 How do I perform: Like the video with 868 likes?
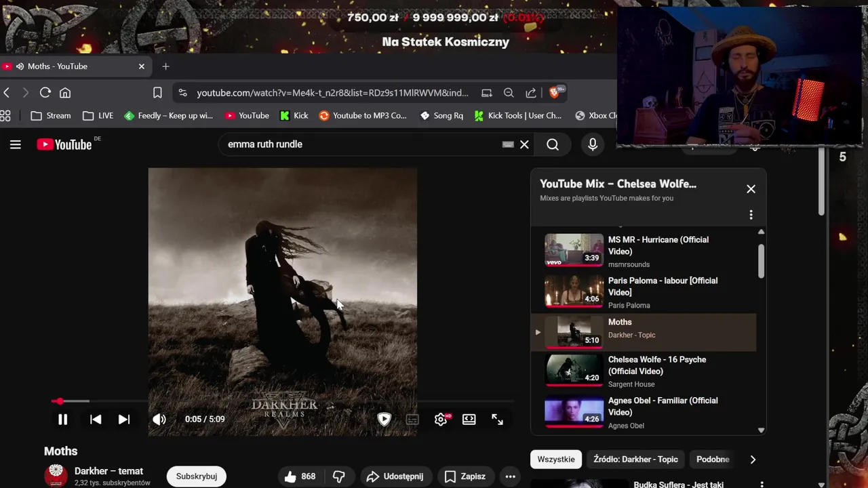click(300, 476)
